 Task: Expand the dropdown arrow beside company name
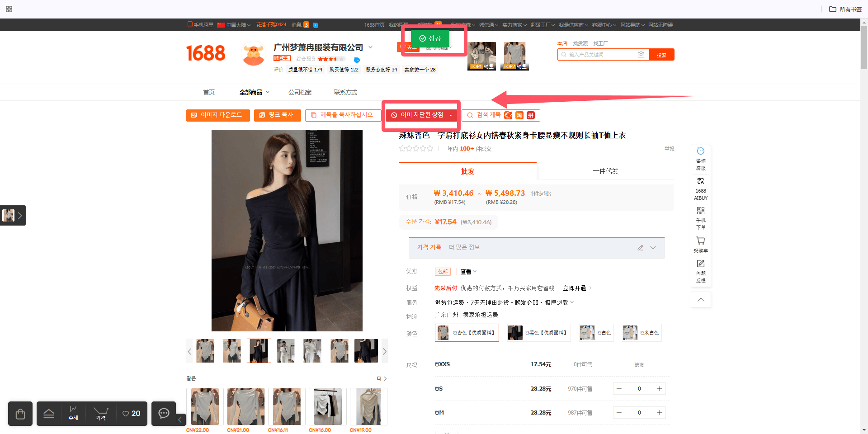pyautogui.click(x=370, y=47)
